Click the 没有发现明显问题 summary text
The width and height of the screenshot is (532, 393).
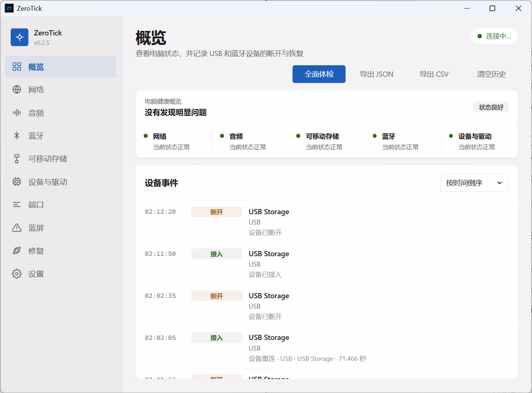coord(176,112)
